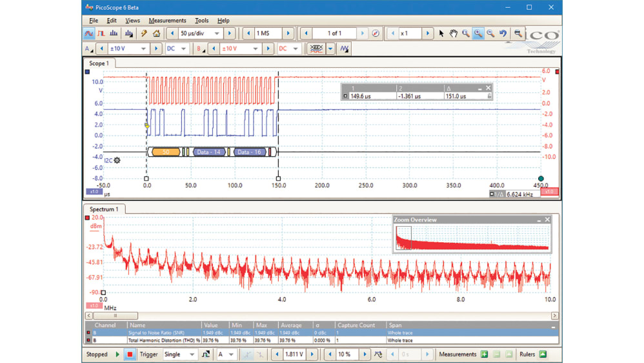Screen dimensions: 644x363
Task: Close the ruler legend box
Action: tap(488, 88)
